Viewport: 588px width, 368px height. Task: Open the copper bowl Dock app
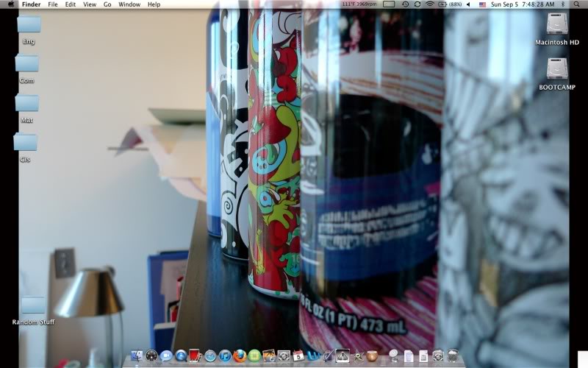(372, 355)
